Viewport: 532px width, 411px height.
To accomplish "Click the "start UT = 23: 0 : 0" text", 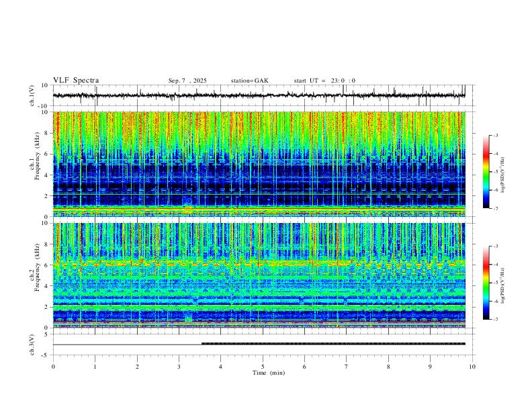I will click(324, 81).
